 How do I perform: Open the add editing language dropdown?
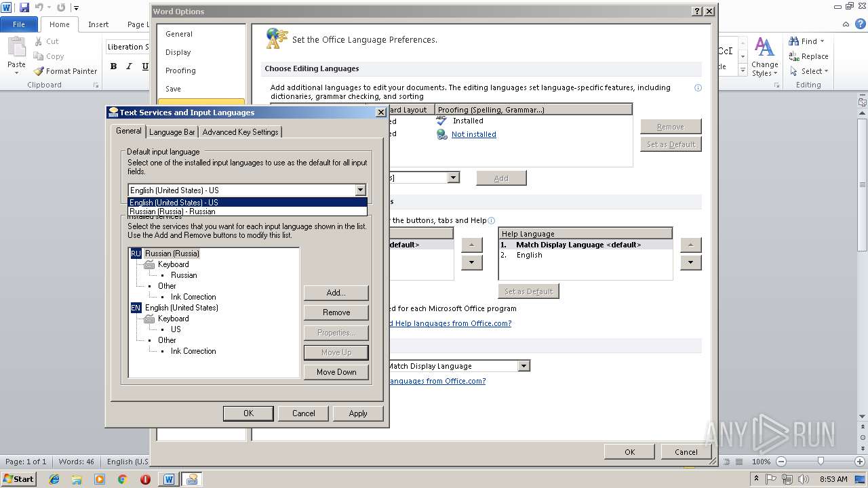(453, 178)
